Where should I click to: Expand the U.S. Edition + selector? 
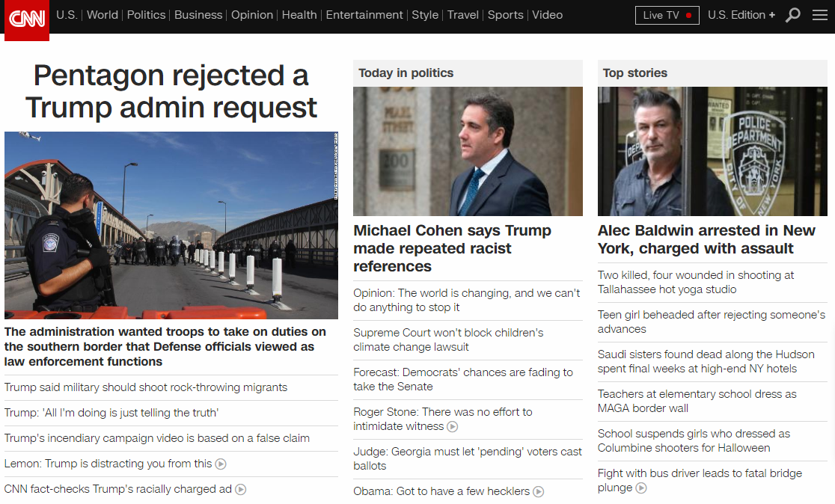click(741, 15)
